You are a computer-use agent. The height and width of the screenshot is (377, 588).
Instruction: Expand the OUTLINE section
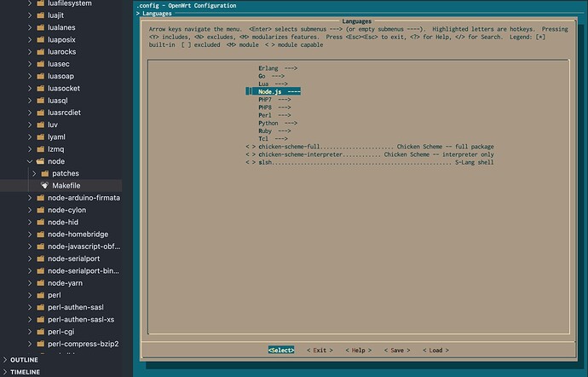[5, 360]
